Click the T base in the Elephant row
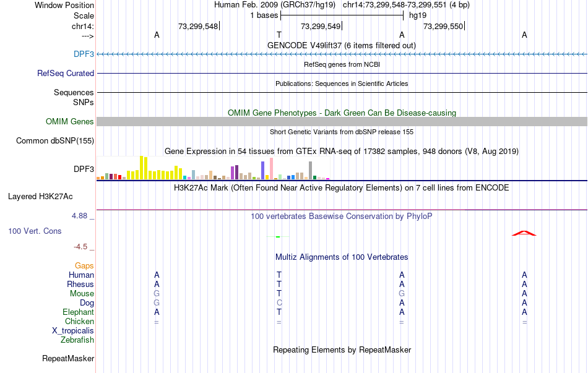This screenshot has width=588, height=373. [279, 312]
